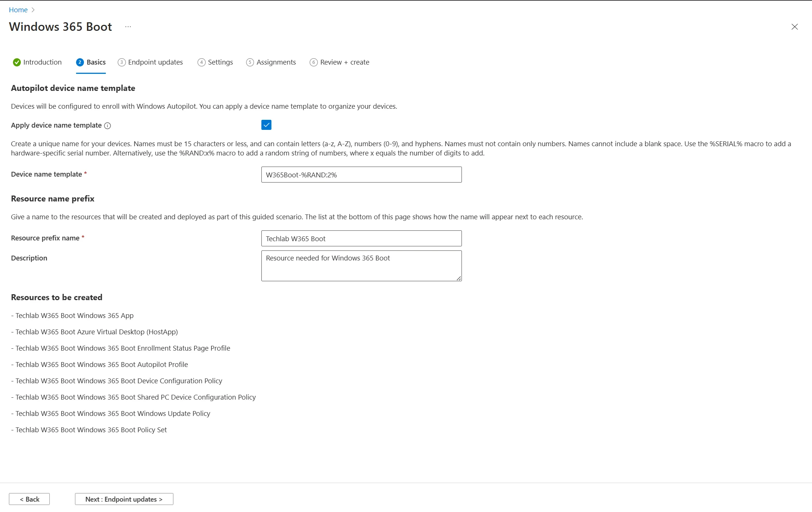Screen dimensions: 812x512
Task: Follow the Home breadcrumb link
Action: pos(18,10)
